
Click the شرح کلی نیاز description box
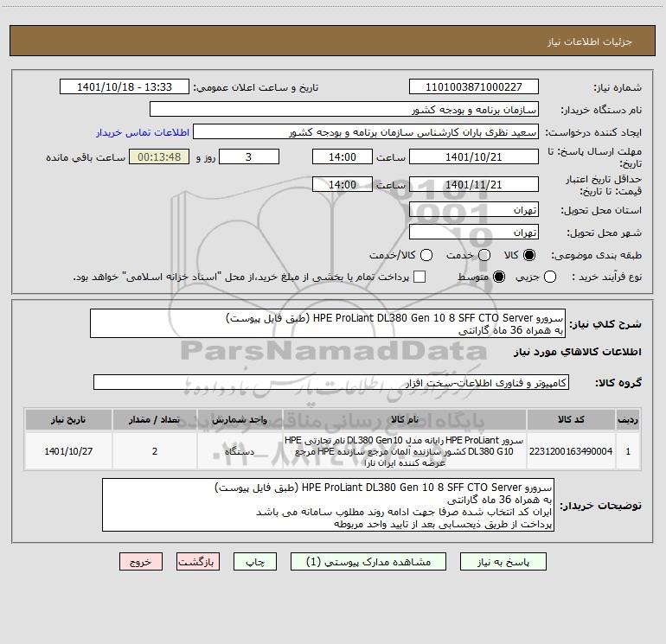[x=328, y=323]
